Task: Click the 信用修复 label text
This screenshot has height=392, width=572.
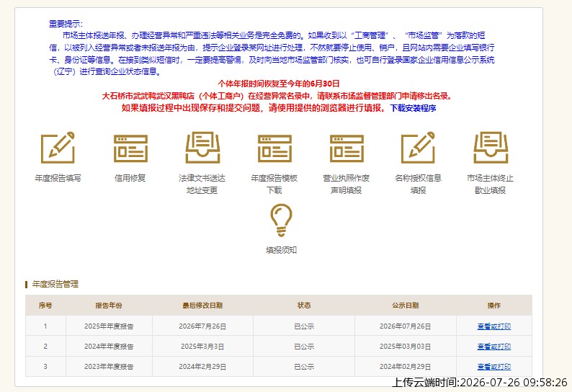Action: [x=130, y=178]
